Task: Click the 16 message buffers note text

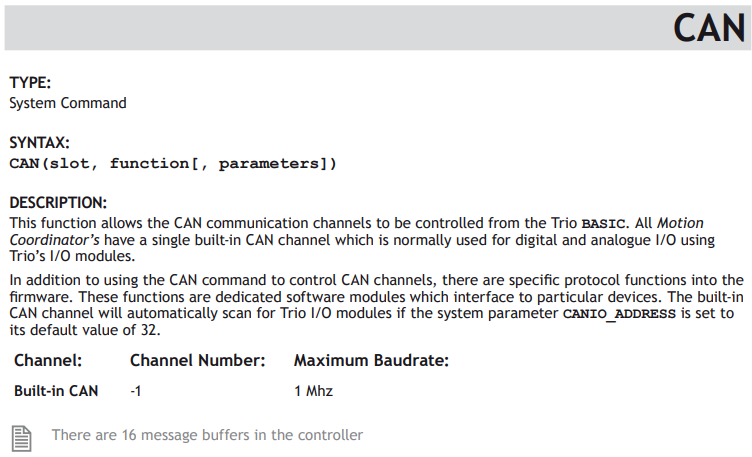Action: (207, 435)
